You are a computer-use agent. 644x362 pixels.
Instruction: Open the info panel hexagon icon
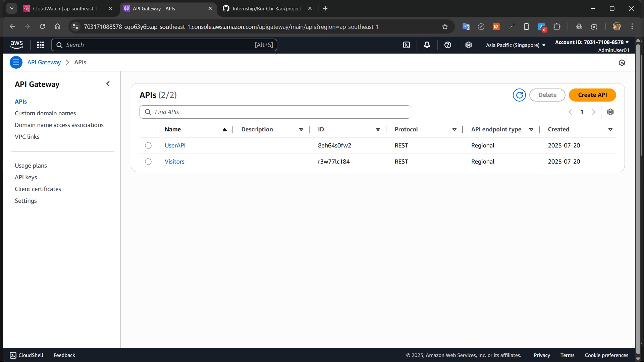point(622,63)
